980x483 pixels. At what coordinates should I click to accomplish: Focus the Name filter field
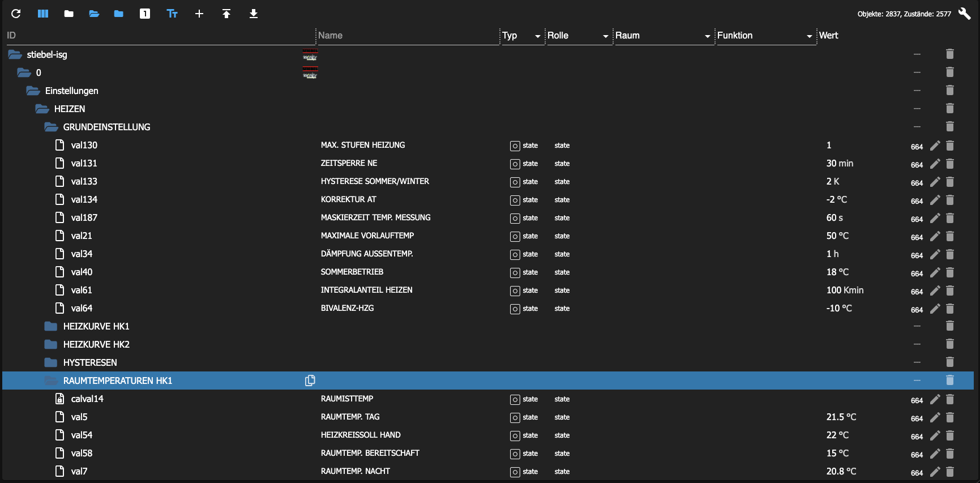(x=408, y=36)
